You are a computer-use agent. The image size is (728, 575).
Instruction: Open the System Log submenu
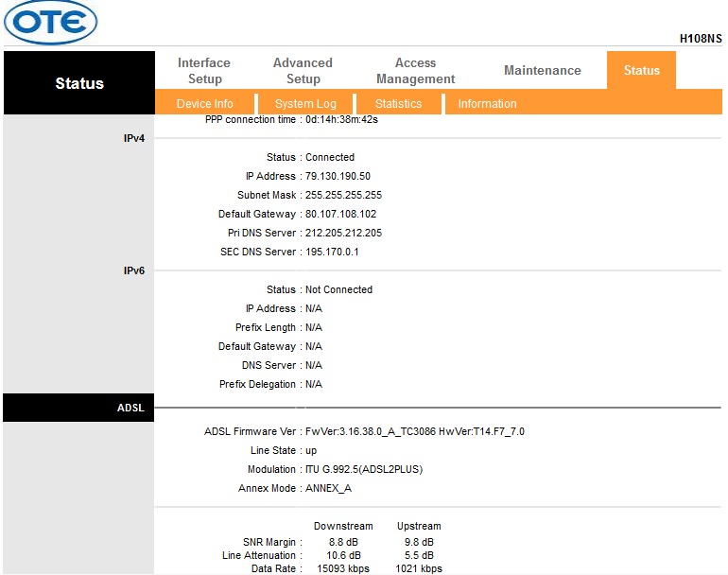tap(305, 104)
